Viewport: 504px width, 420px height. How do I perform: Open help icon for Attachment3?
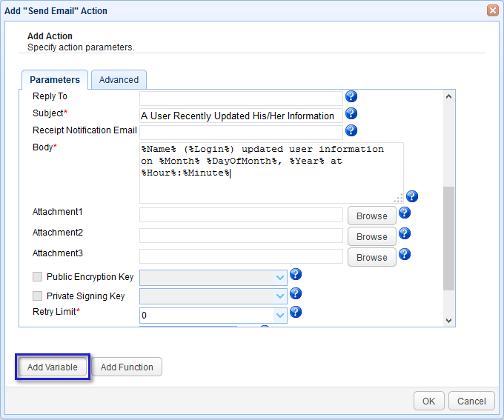coord(405,255)
